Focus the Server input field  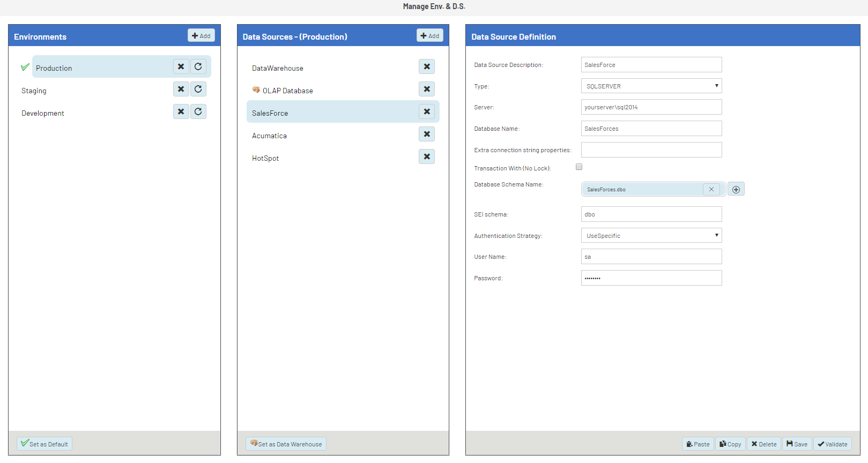click(651, 107)
